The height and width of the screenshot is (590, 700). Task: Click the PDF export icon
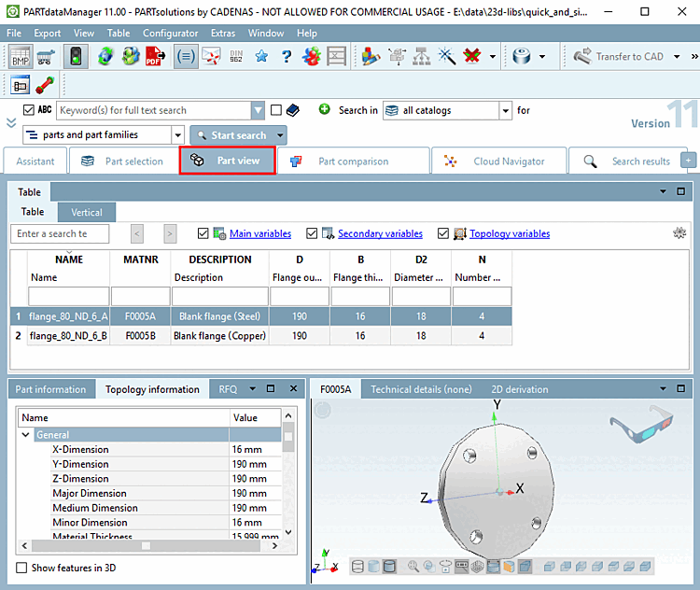pyautogui.click(x=156, y=57)
